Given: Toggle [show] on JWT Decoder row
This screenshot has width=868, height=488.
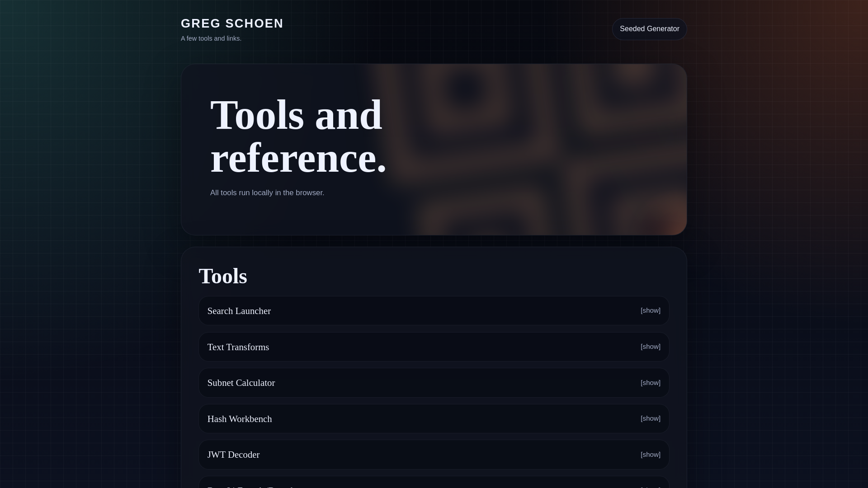Looking at the screenshot, I should coord(650,455).
